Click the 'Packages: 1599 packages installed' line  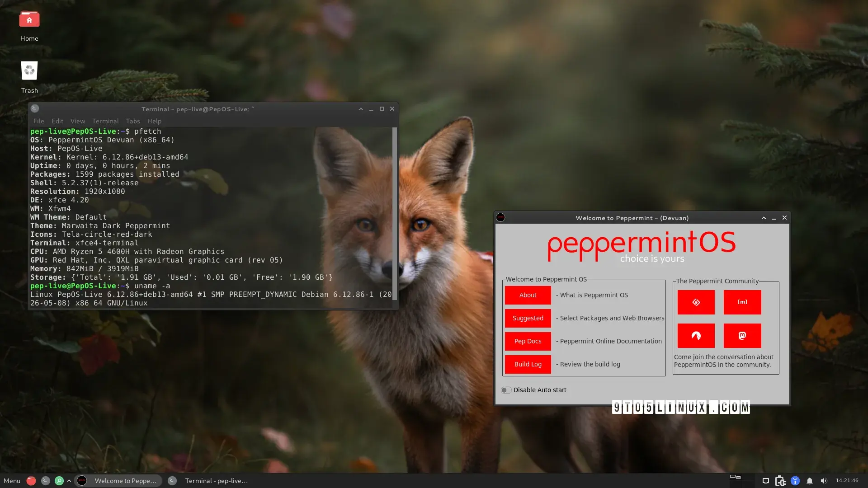click(104, 174)
